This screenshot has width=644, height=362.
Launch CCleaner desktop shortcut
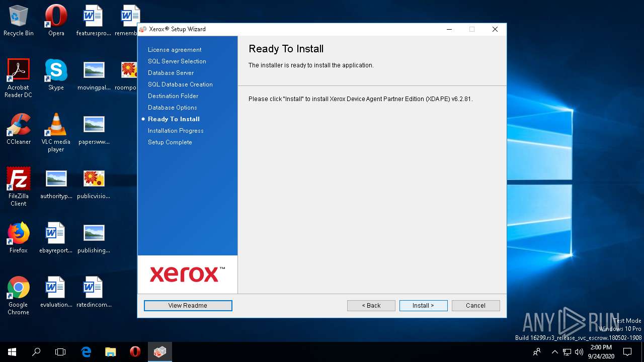[x=19, y=129]
